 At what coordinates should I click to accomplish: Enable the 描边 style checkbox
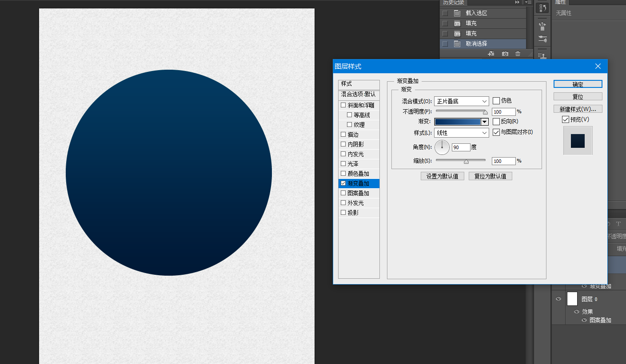click(x=343, y=135)
